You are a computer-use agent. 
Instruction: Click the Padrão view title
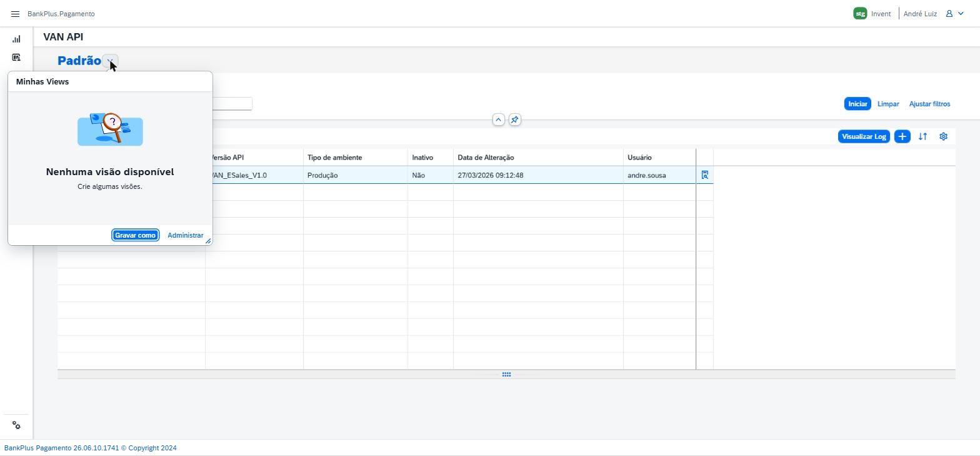point(79,61)
